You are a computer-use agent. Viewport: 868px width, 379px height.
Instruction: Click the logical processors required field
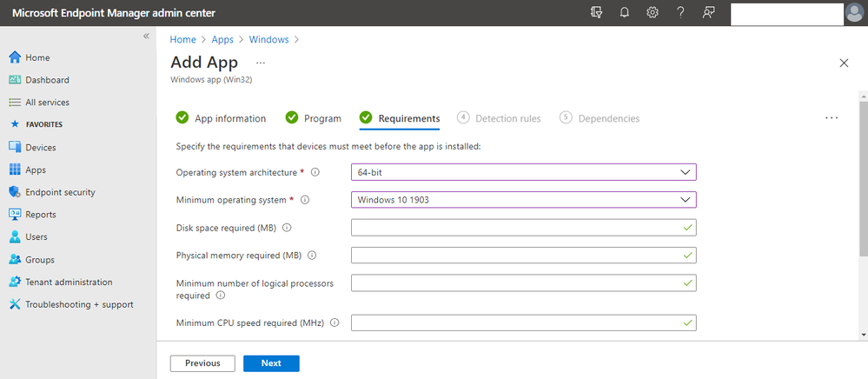tap(524, 283)
